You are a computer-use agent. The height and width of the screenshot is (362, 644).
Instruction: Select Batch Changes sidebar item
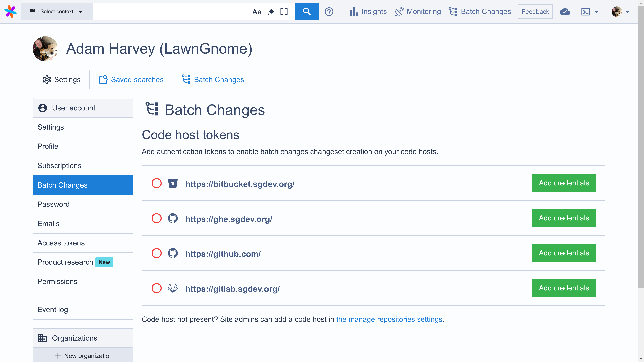click(x=83, y=185)
